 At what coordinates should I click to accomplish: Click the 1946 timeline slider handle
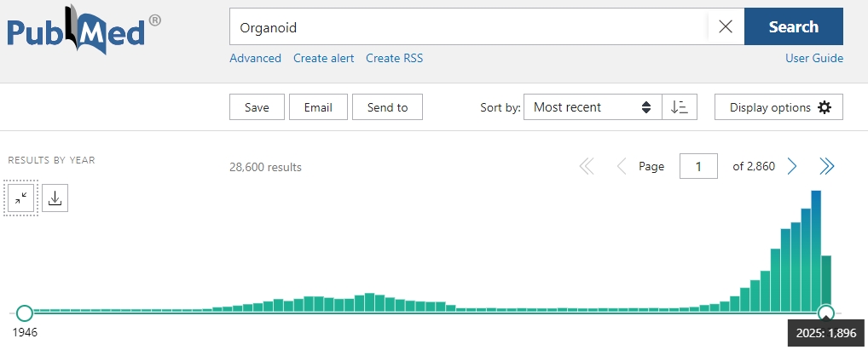tap(25, 313)
